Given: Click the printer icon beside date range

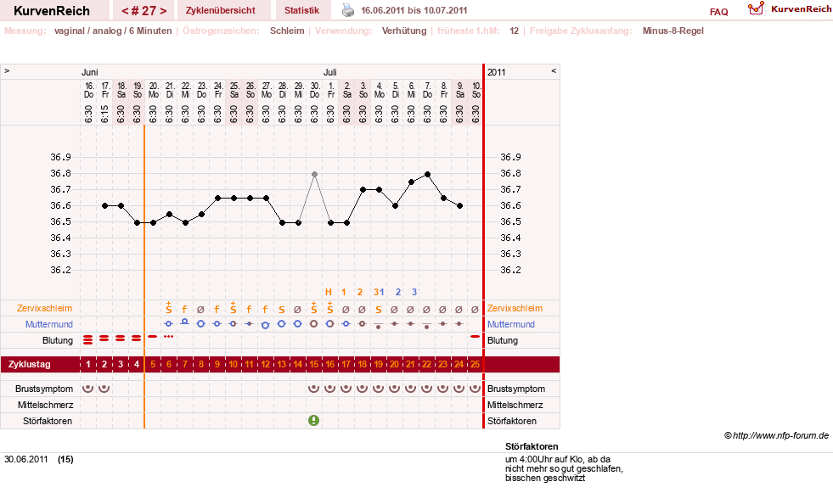Looking at the screenshot, I should (347, 10).
